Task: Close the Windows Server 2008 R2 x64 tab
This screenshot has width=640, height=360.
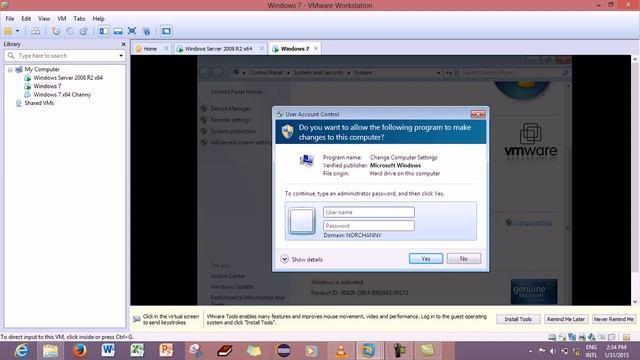Action: tap(262, 49)
